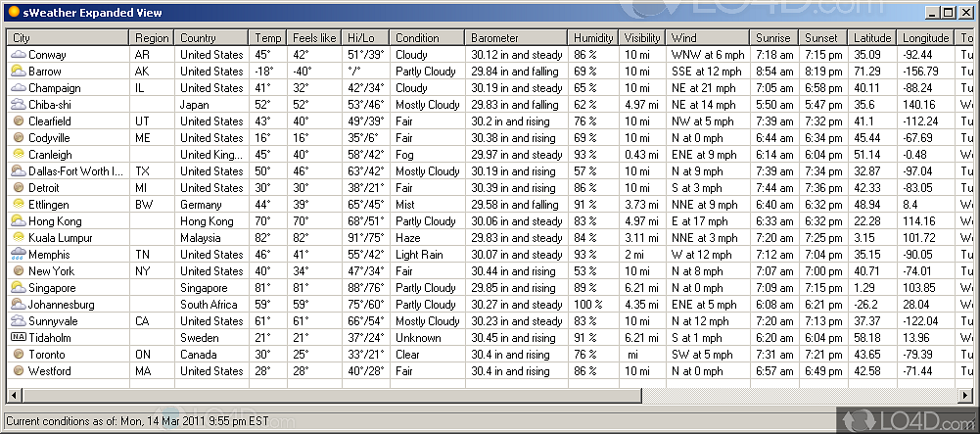Click the '0.43 mi' visibility cell

click(x=641, y=155)
